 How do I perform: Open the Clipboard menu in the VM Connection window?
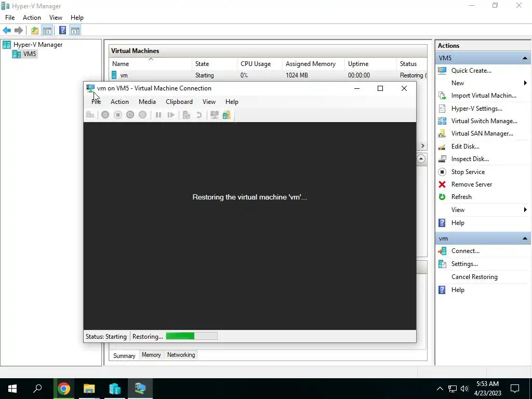pos(179,102)
